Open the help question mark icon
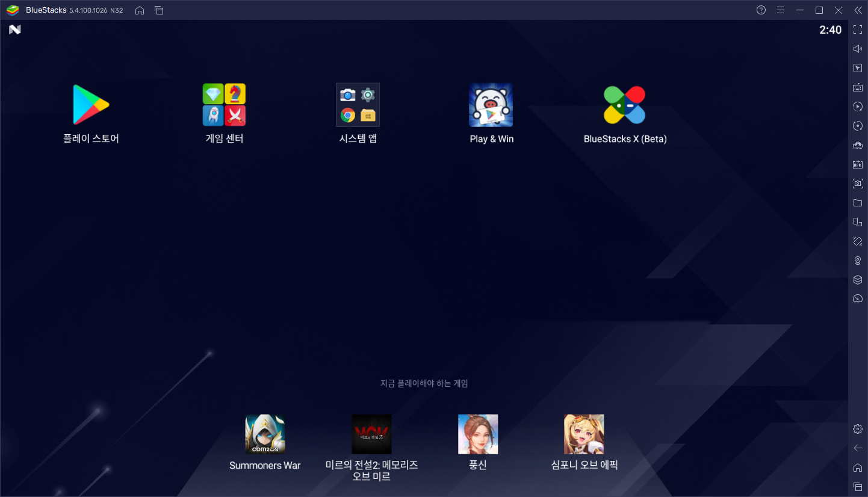The image size is (868, 497). pyautogui.click(x=761, y=10)
